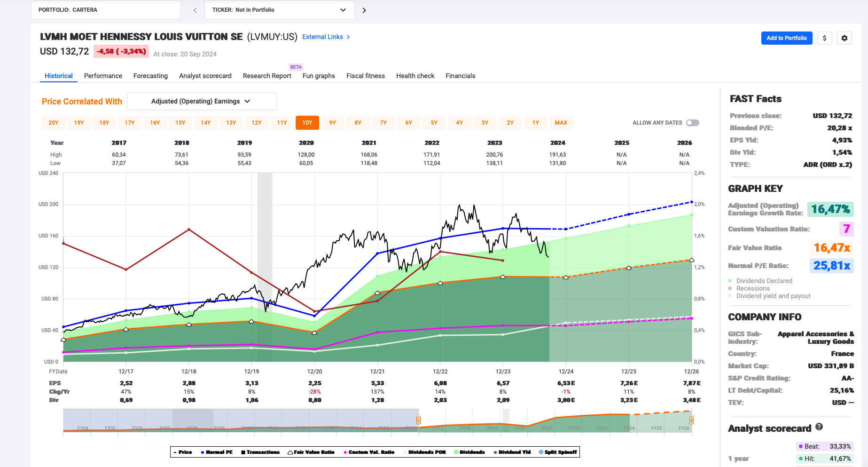Toggle Split Spinoff legend item

click(557, 452)
